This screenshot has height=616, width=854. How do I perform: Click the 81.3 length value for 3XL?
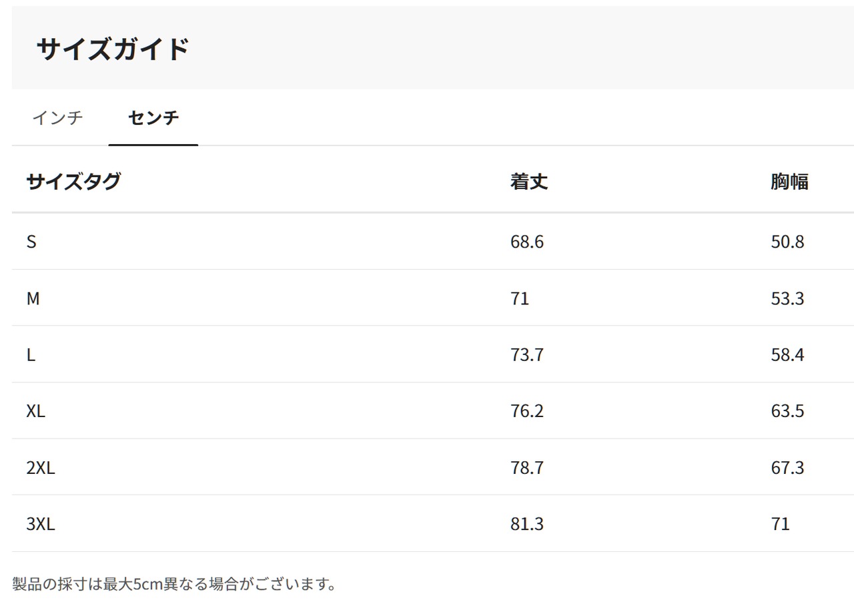tap(527, 524)
